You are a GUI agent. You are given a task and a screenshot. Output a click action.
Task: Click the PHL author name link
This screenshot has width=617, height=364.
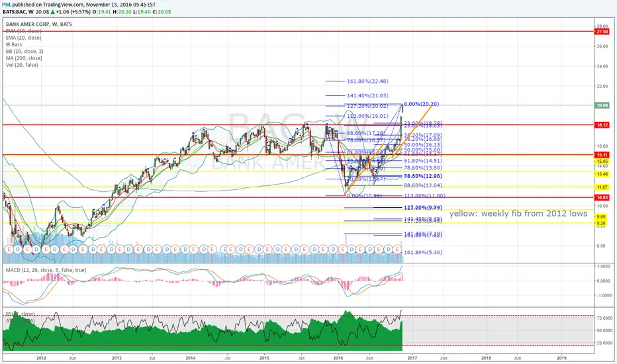click(x=7, y=5)
